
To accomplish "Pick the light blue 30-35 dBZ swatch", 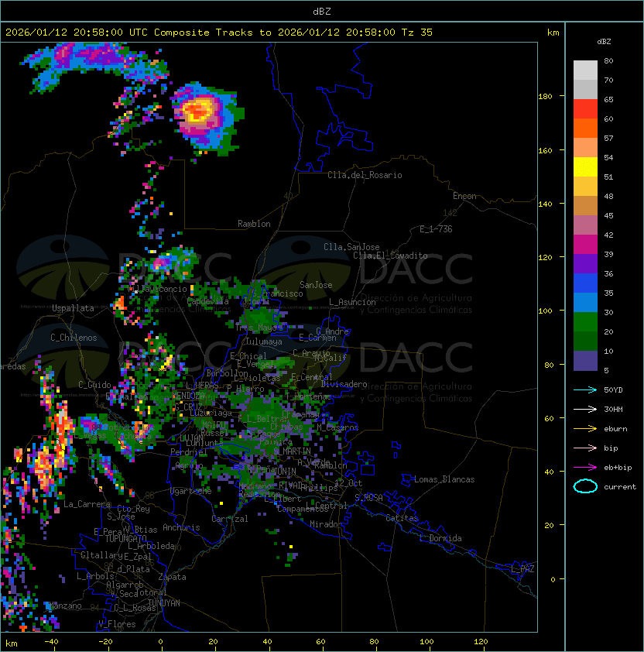I will [585, 302].
